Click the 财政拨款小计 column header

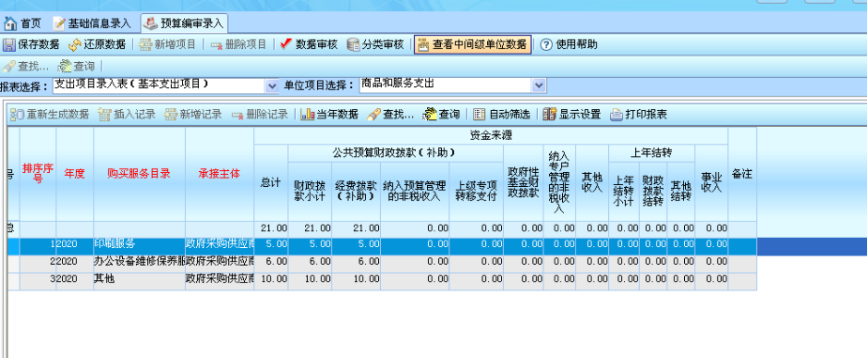(x=310, y=191)
